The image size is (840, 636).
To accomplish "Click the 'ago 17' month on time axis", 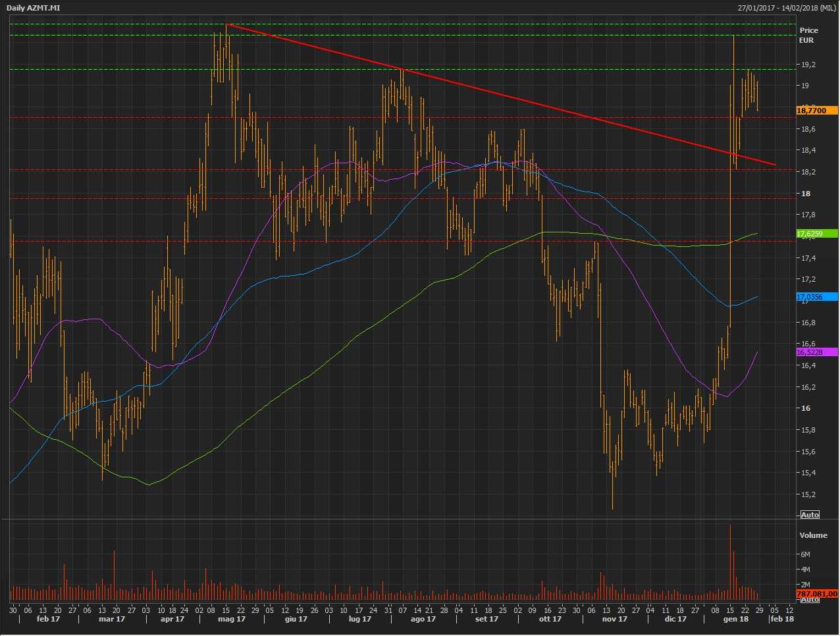I will click(x=423, y=619).
